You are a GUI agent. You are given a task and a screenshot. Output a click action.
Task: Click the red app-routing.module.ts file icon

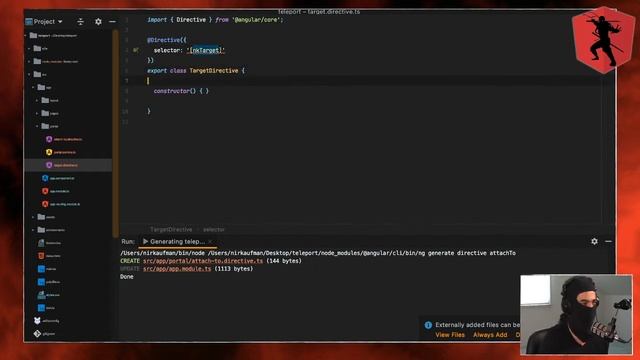click(45, 204)
